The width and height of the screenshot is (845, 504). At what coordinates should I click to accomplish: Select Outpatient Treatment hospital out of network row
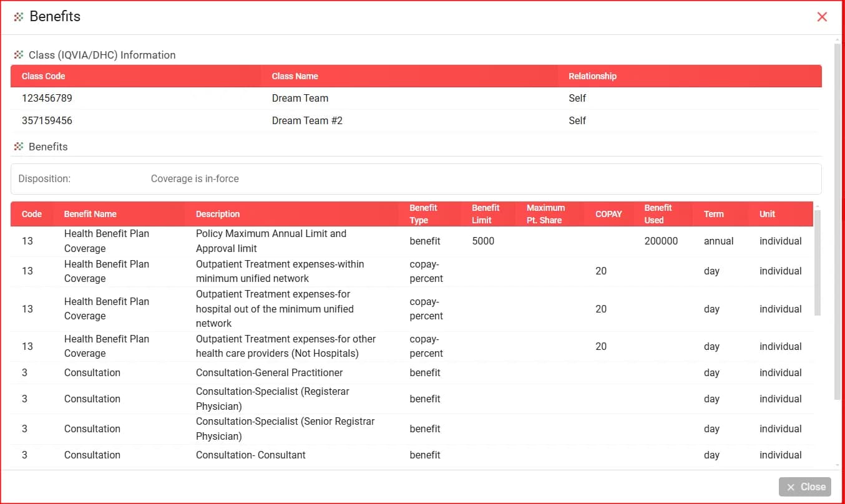tap(412, 309)
